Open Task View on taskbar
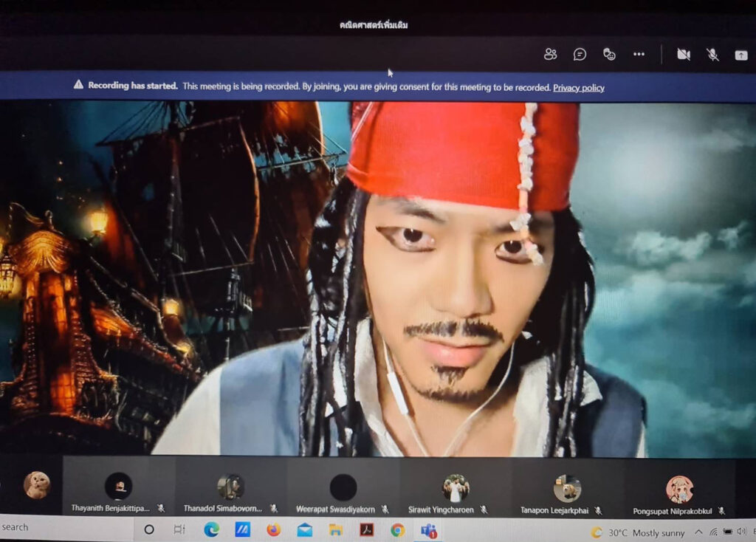756x542 pixels. click(179, 529)
